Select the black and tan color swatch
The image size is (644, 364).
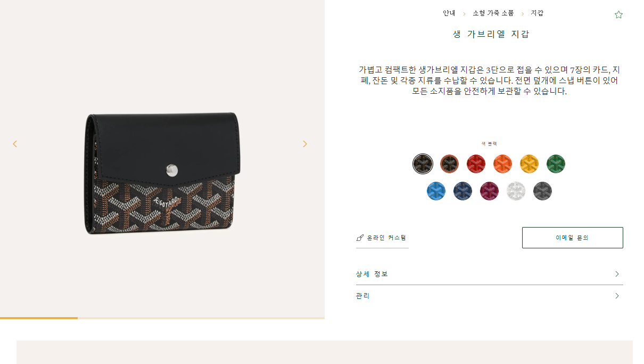click(x=449, y=164)
